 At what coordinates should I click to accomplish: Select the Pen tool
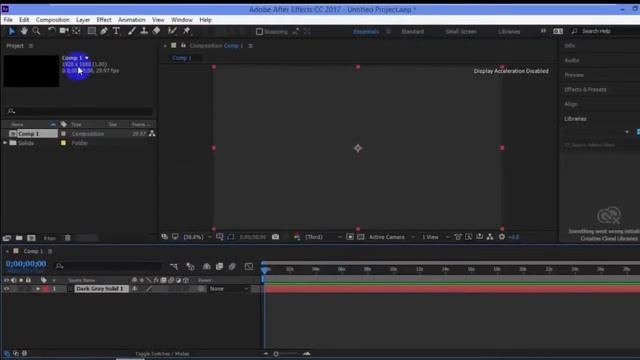(x=104, y=31)
